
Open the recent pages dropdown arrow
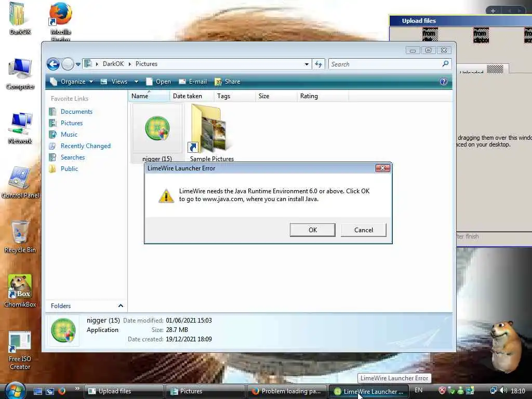pyautogui.click(x=78, y=64)
